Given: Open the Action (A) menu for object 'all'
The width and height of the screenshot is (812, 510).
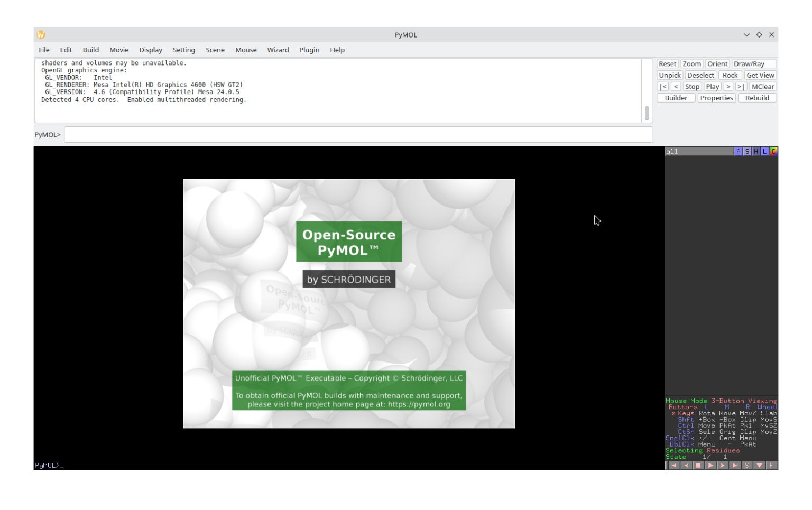Looking at the screenshot, I should pyautogui.click(x=738, y=151).
